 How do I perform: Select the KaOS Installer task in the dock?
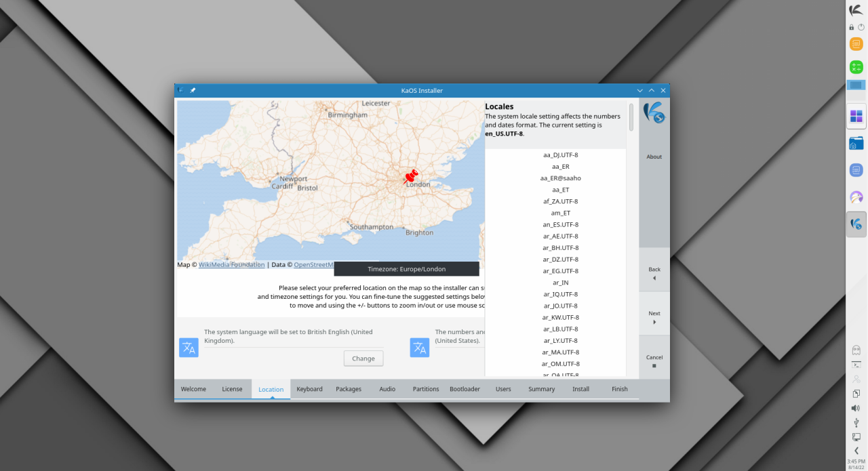(x=856, y=224)
